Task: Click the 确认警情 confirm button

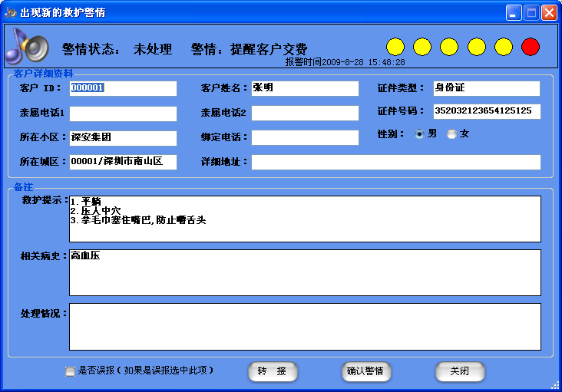Action: (x=366, y=371)
